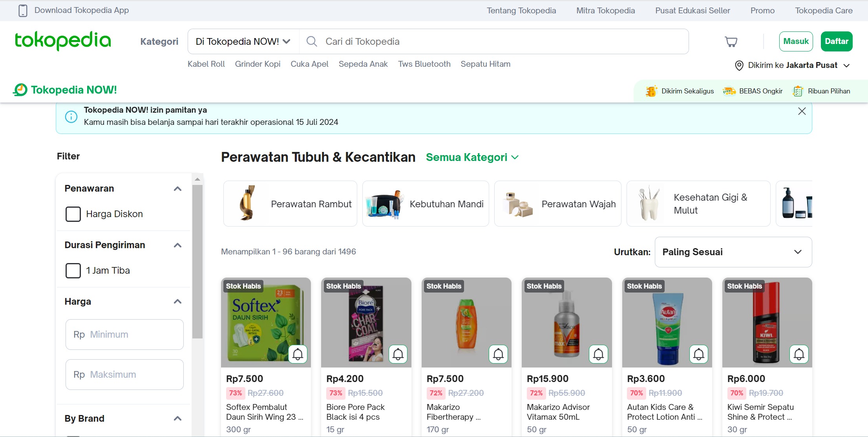The image size is (868, 437).
Task: Click Perawatan Rambut category image
Action: coord(247,203)
